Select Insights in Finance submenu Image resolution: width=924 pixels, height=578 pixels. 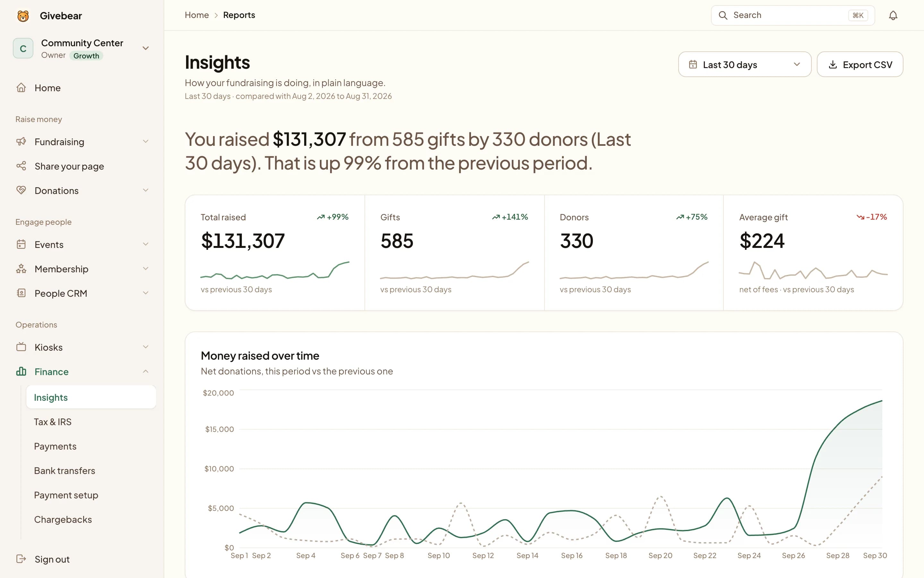pos(91,397)
